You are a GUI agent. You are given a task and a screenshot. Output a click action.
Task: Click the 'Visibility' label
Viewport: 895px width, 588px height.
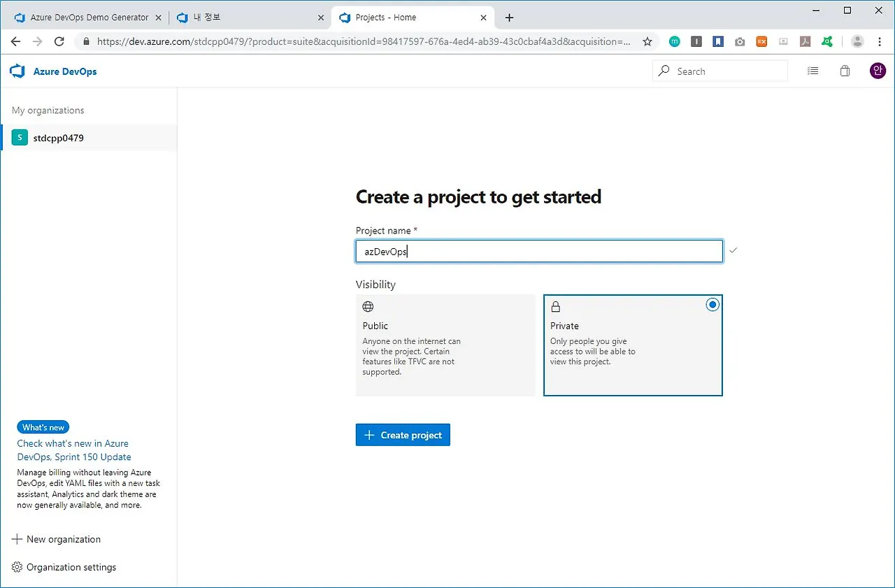click(x=375, y=285)
